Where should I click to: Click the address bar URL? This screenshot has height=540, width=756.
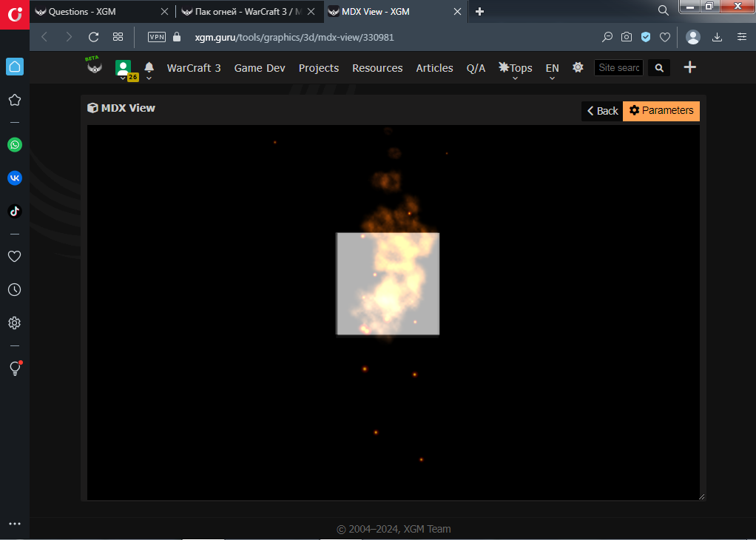tap(294, 37)
